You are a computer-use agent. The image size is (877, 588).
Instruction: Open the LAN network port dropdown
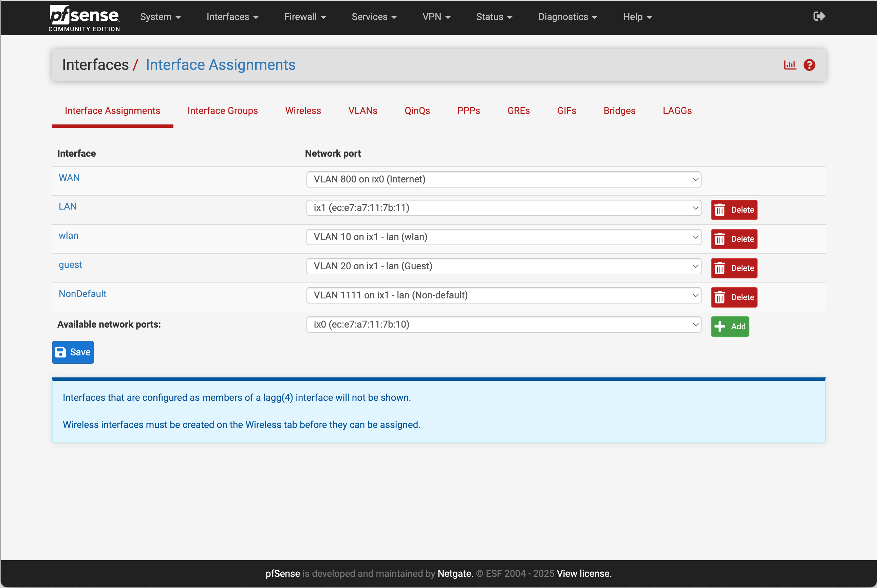pyautogui.click(x=503, y=208)
